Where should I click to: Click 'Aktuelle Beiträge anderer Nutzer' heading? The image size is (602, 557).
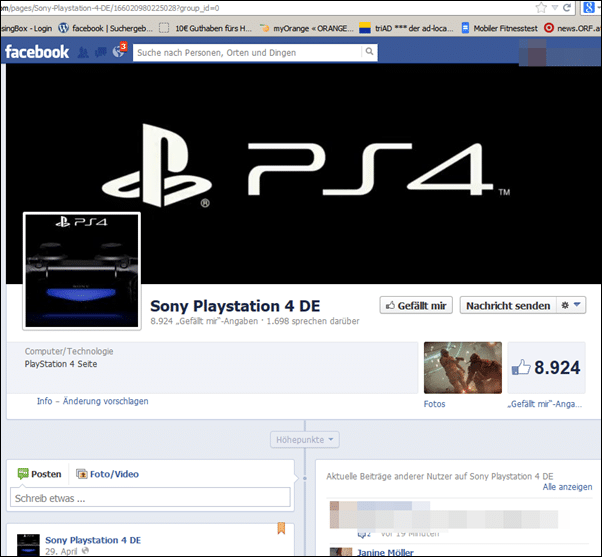pos(440,476)
